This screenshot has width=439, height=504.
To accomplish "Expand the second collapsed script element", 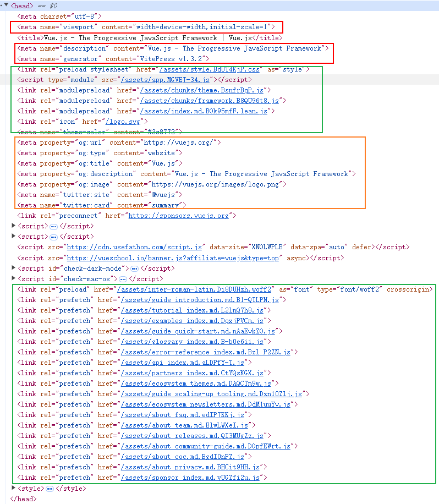I will pyautogui.click(x=13, y=236).
